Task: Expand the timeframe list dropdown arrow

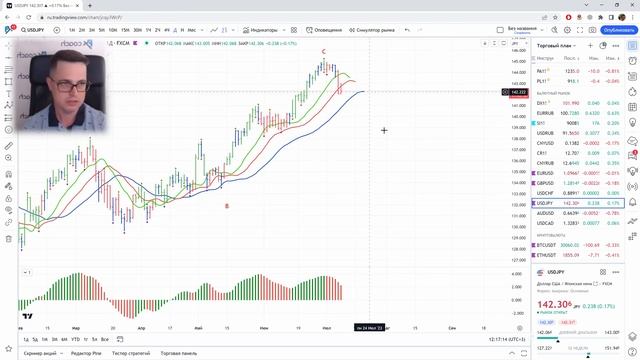Action: (202, 30)
